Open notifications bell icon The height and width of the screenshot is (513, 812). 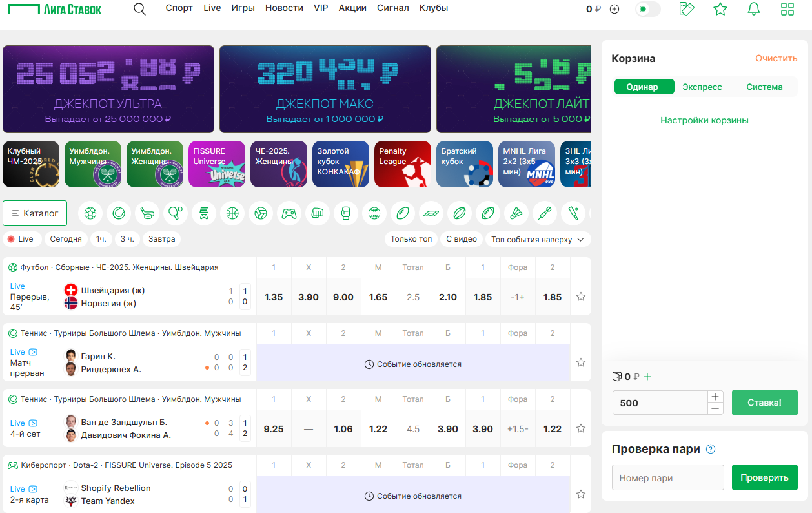(754, 9)
